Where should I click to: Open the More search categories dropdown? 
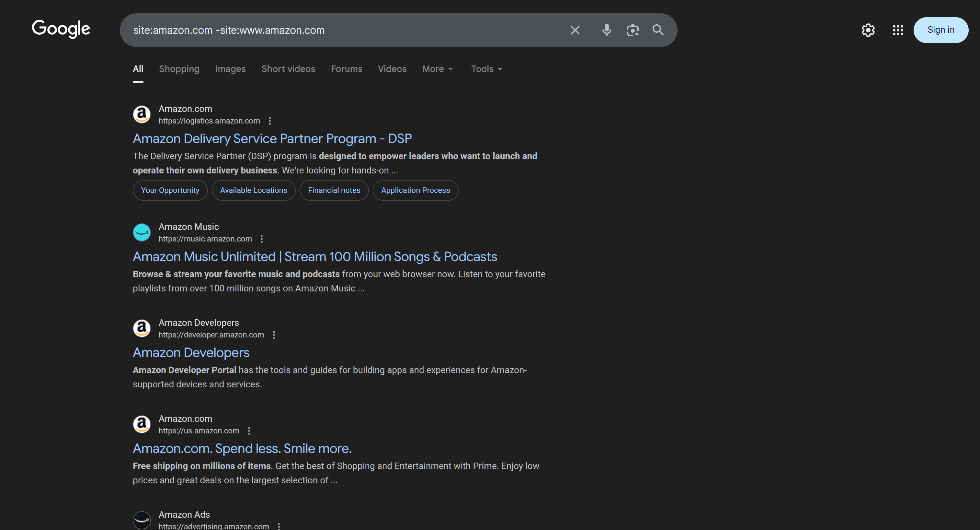click(437, 69)
